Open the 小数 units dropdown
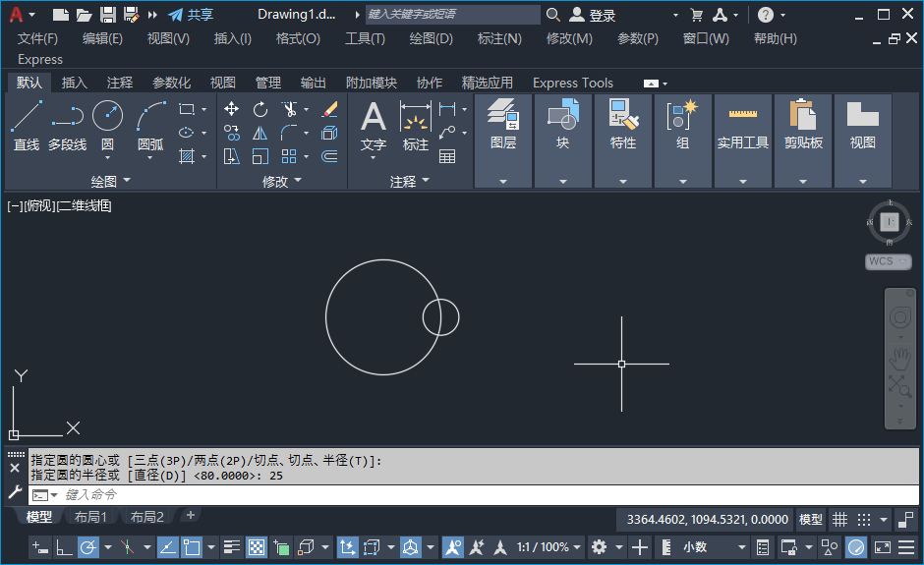The image size is (924, 565). [714, 547]
